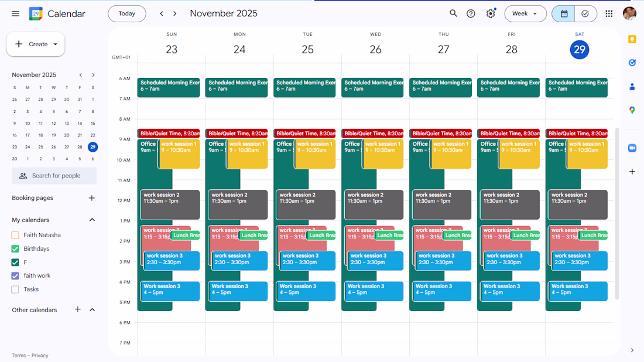Click the November 2025 header title
Viewport: 644px width, 362px height.
pyautogui.click(x=224, y=13)
